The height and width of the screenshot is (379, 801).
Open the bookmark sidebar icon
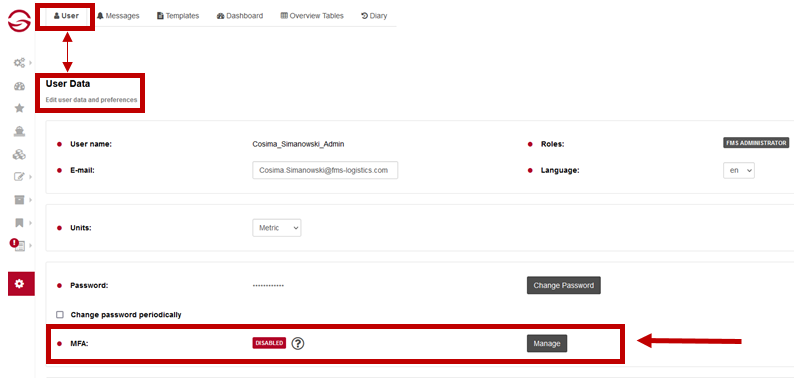19,223
